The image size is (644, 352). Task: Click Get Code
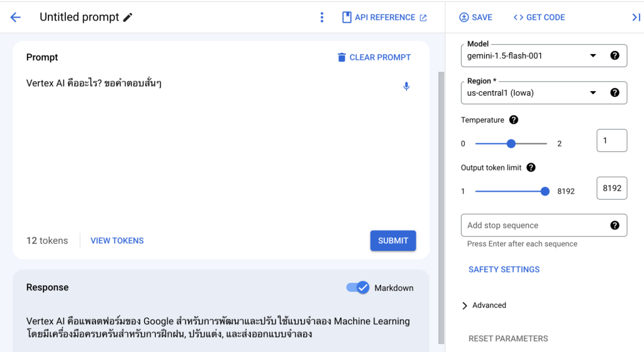(539, 17)
